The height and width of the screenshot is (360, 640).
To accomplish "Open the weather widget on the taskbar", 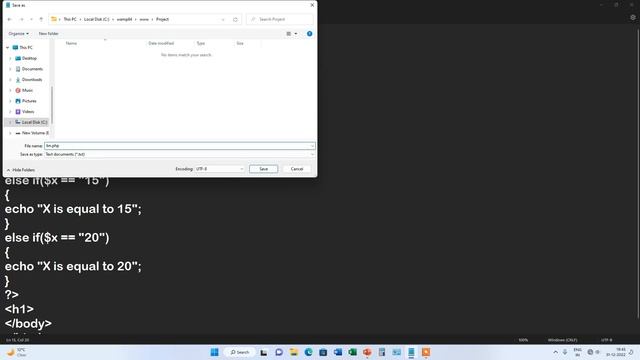I will click(17, 352).
